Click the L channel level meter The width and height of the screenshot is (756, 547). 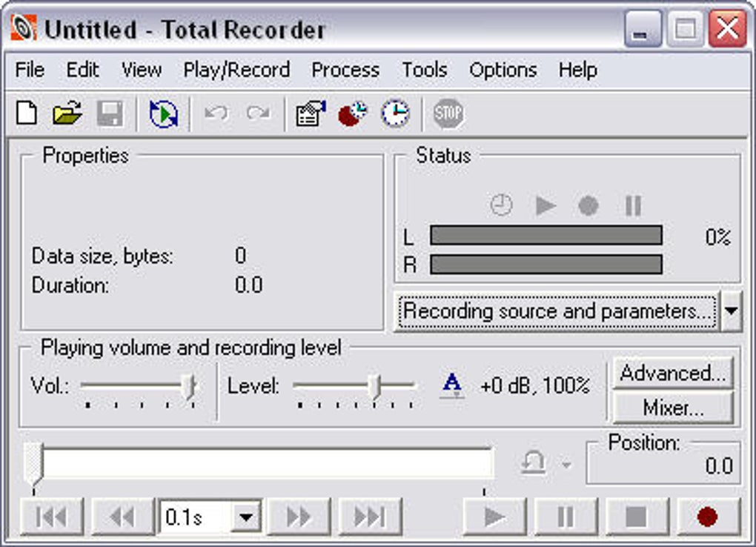coord(546,236)
